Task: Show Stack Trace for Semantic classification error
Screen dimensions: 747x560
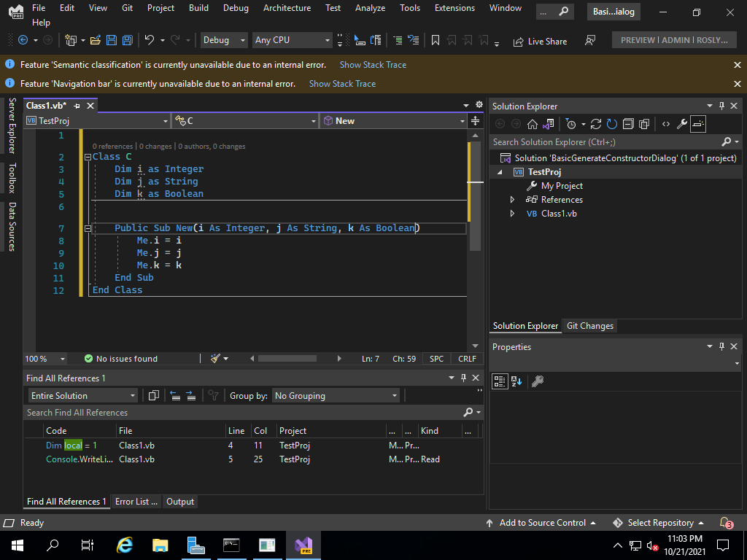Action: 373,65
